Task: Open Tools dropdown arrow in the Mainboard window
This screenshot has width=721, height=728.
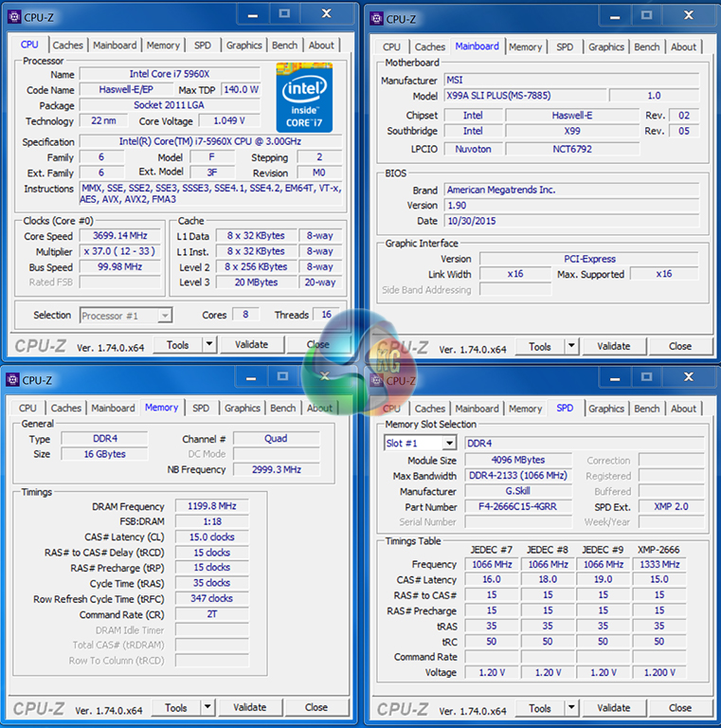Action: pyautogui.click(x=571, y=346)
